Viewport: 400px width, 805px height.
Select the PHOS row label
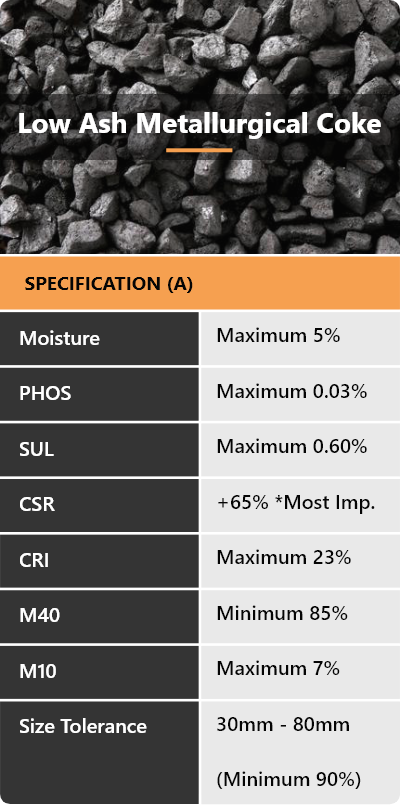(x=45, y=394)
